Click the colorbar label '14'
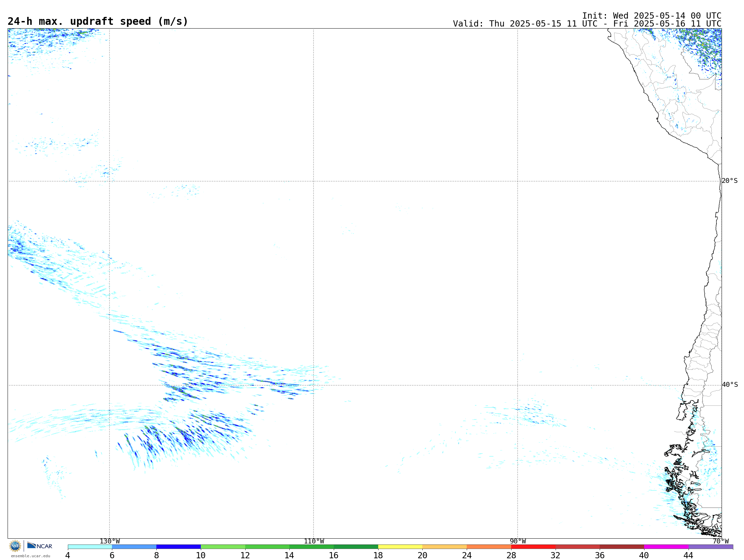This screenshot has width=744, height=560. 289,555
